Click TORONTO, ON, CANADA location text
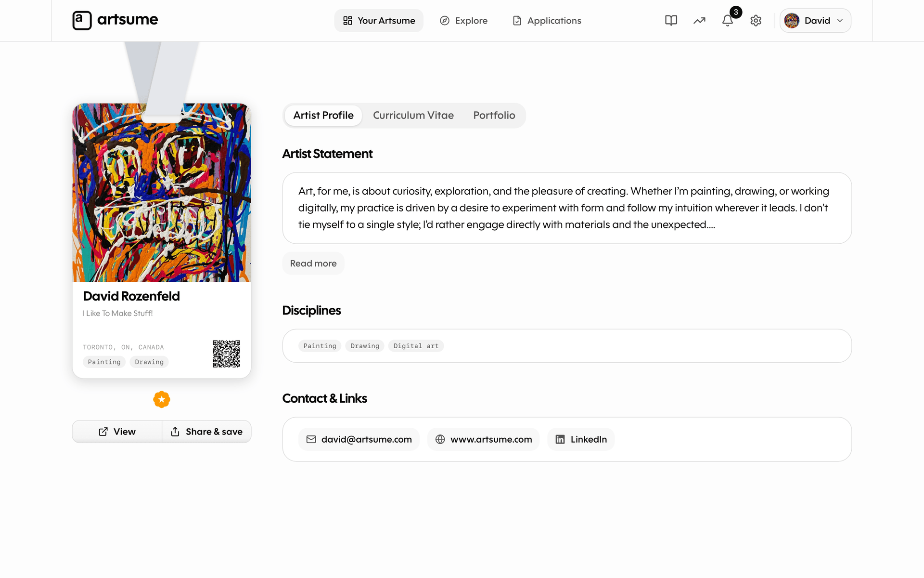The image size is (924, 578). [x=123, y=347]
